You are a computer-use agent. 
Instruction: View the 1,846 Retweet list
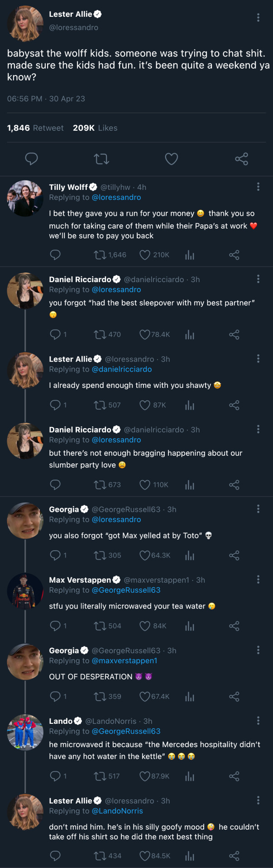(35, 128)
